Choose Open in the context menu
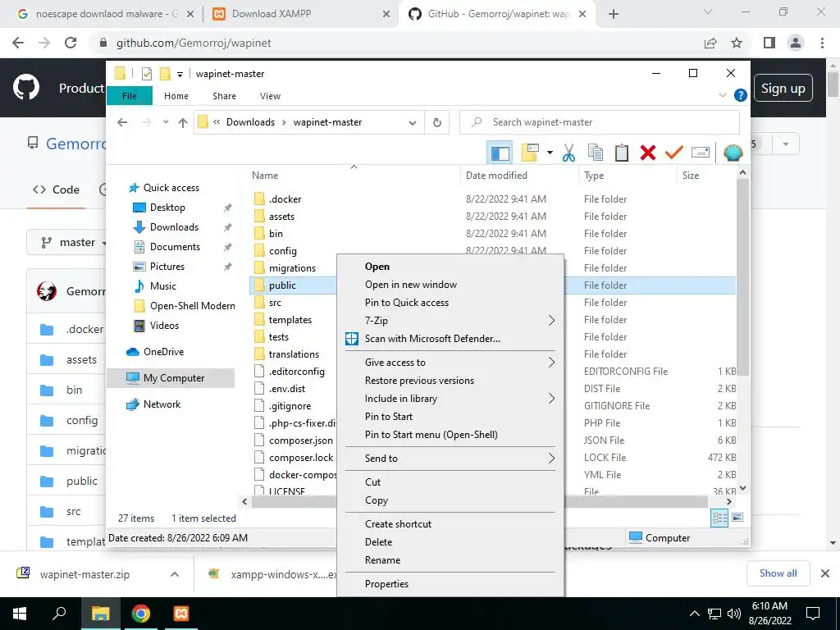This screenshot has width=840, height=630. [450, 267]
